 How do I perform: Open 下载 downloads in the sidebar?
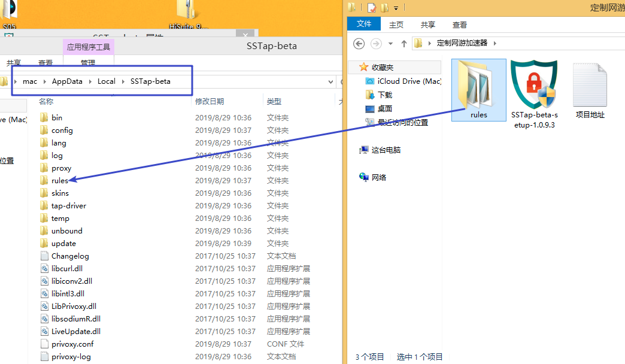[379, 95]
